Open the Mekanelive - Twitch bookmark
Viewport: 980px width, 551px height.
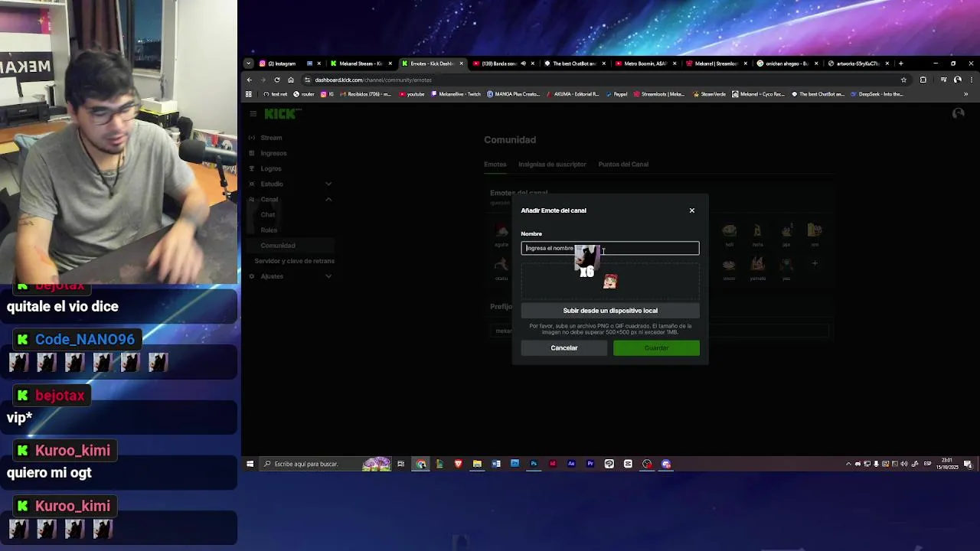click(456, 94)
